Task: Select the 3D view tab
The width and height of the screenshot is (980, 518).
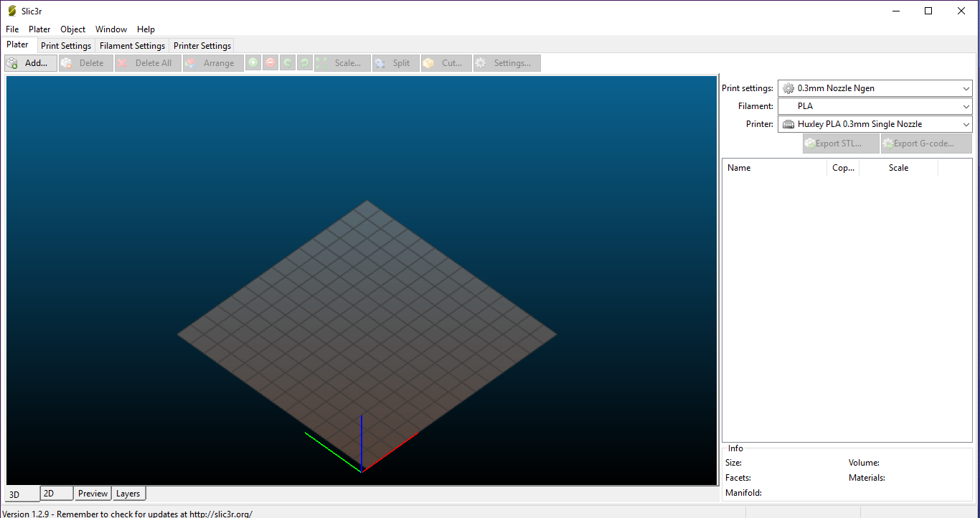Action: pos(22,494)
